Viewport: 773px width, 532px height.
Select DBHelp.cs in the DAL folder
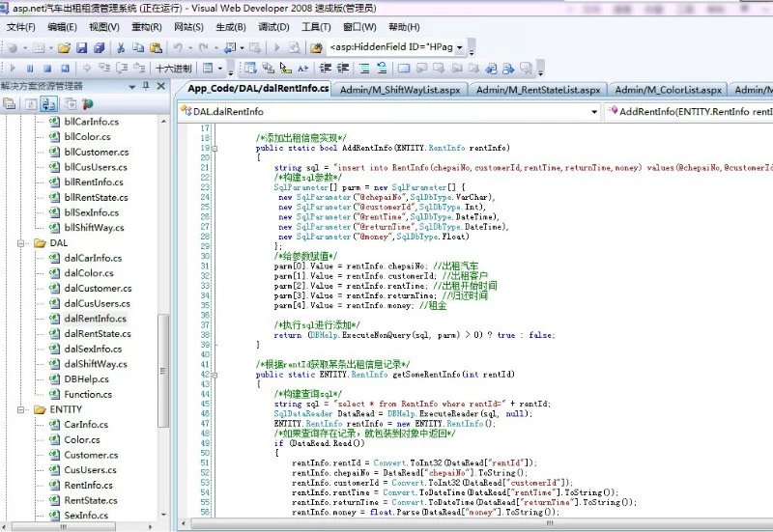pyautogui.click(x=86, y=379)
